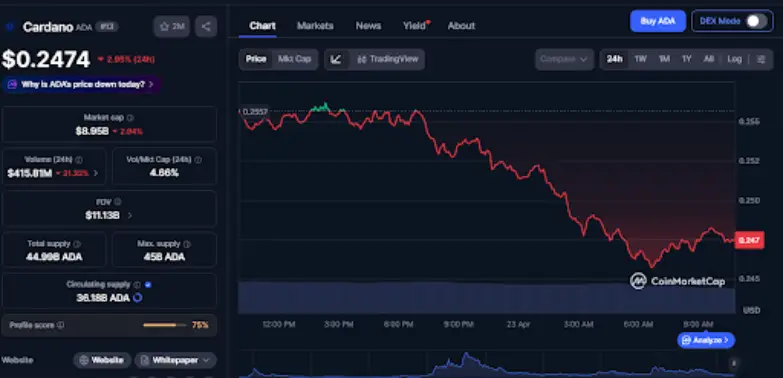This screenshot has height=378, width=783.
Task: Show info icon next to Total supply
Action: coord(77,244)
